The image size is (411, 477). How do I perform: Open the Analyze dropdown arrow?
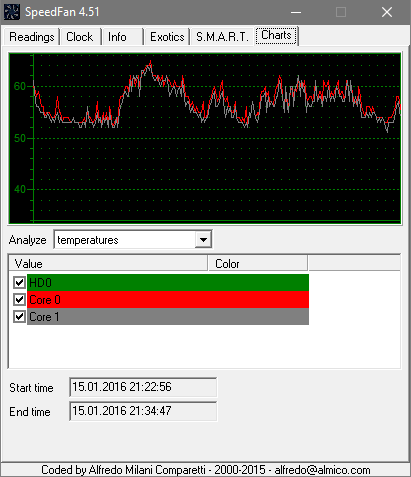203,239
